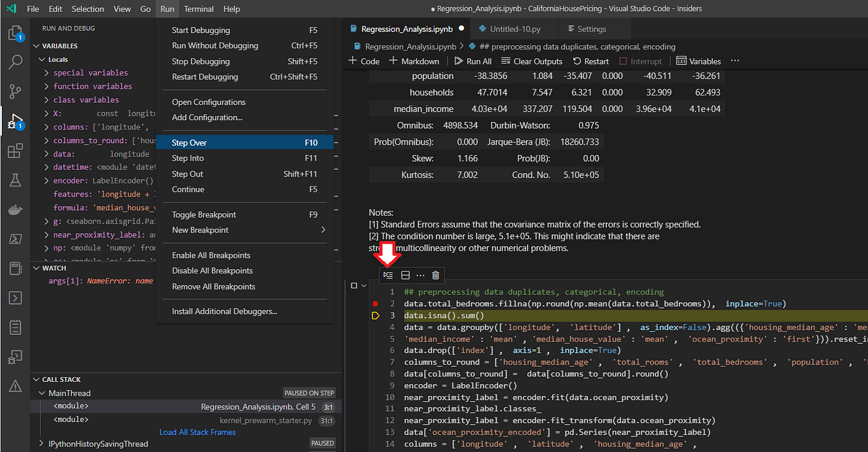Collapse cell with chevron next to stop square
Image resolution: width=868 pixels, height=452 pixels.
pos(364,286)
